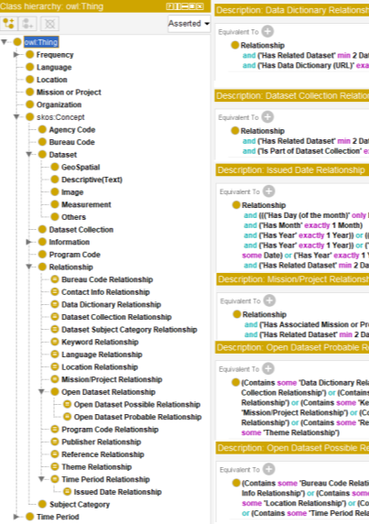Select Keyword Relationship in class tree
Screen dimensions: 369x524
coord(100,342)
